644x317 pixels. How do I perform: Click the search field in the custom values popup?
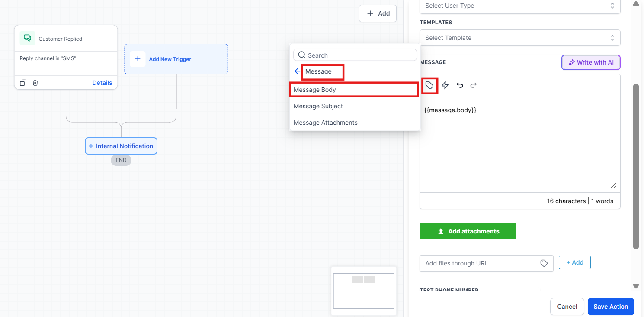pos(359,55)
